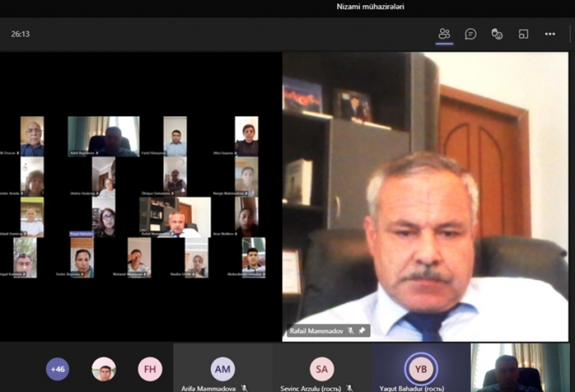The image size is (575, 392).
Task: Open the rooms icon in toolbar
Action: click(x=523, y=34)
